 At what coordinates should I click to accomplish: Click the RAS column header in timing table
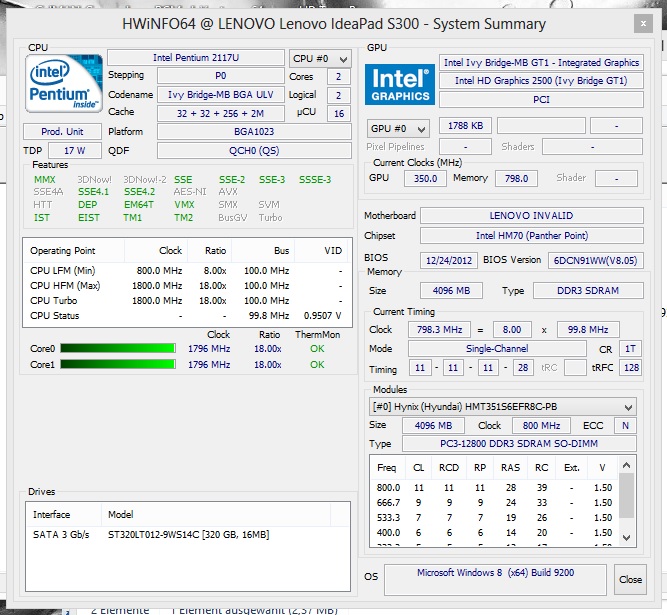pyautogui.click(x=510, y=467)
